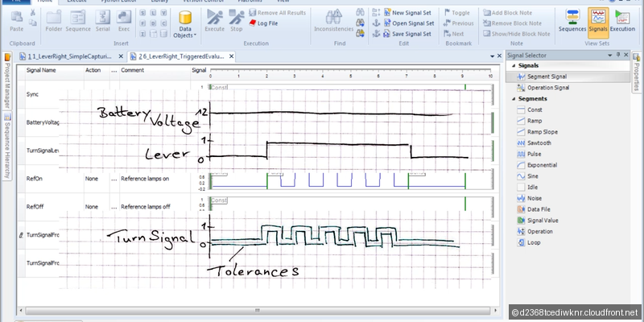
Task: Toggle the Signal Selector auto-hide pin
Action: tap(618, 55)
